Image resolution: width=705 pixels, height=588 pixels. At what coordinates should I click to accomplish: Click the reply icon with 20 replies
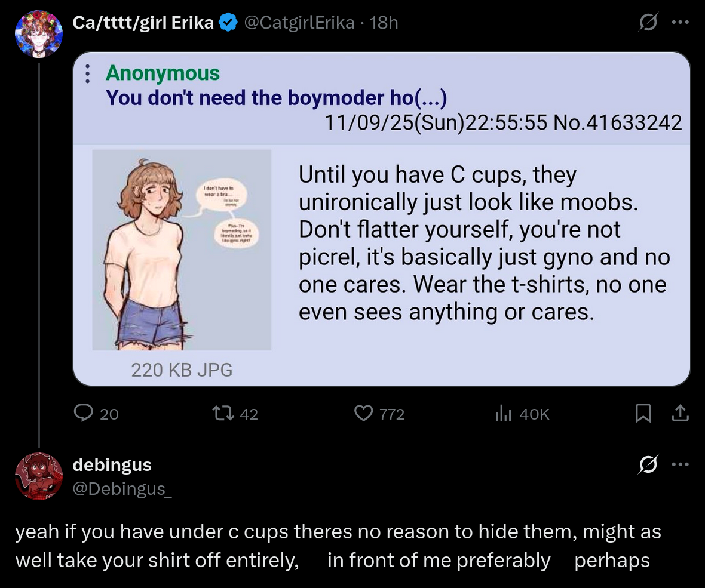[84, 413]
